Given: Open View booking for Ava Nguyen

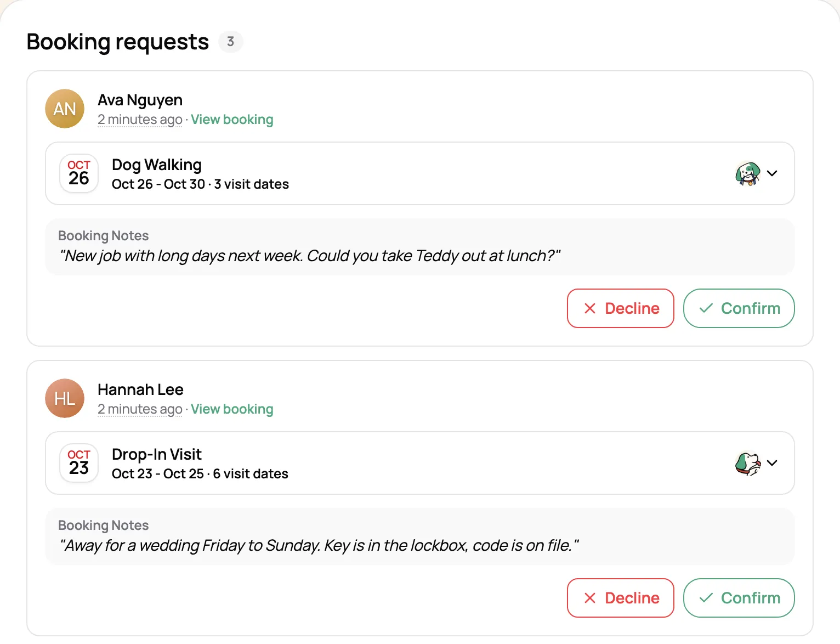Looking at the screenshot, I should click(x=232, y=120).
